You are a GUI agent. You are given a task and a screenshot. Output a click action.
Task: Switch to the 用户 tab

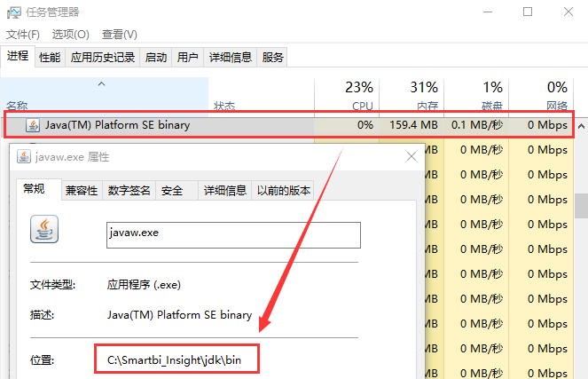187,58
